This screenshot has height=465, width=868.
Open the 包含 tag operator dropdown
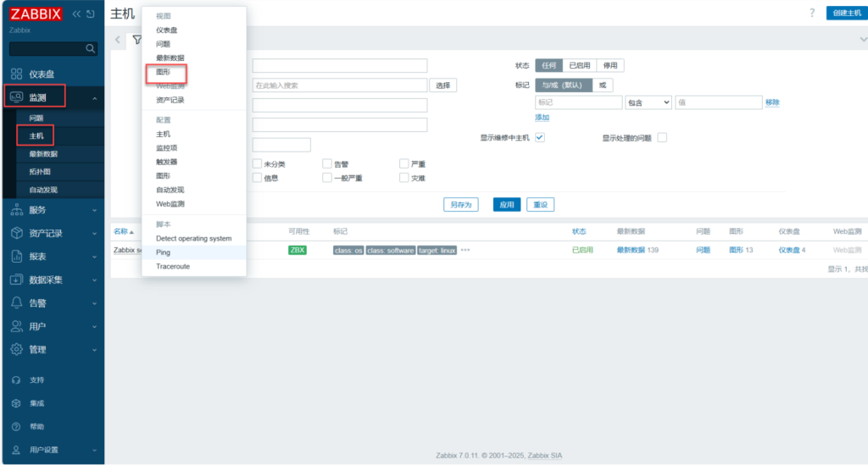click(648, 102)
